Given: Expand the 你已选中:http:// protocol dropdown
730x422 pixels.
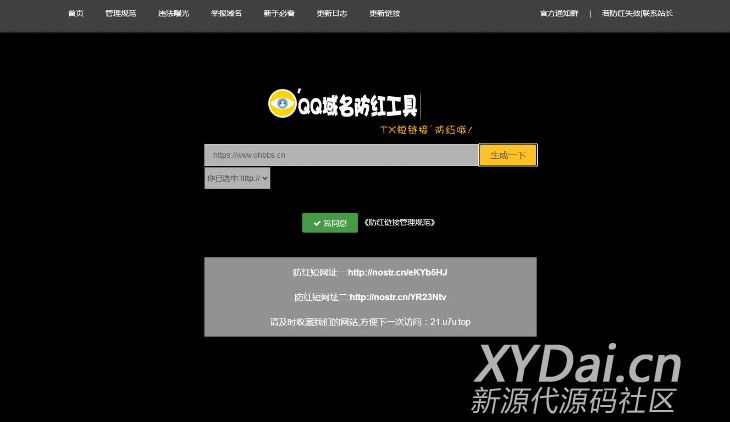Looking at the screenshot, I should tap(237, 178).
